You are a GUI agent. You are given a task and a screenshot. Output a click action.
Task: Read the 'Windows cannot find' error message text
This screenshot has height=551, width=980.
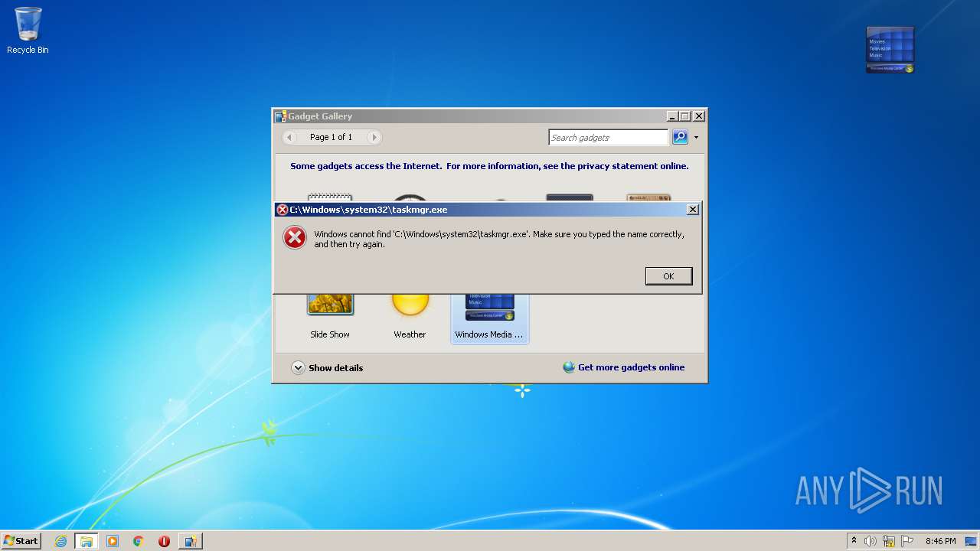[x=499, y=240]
